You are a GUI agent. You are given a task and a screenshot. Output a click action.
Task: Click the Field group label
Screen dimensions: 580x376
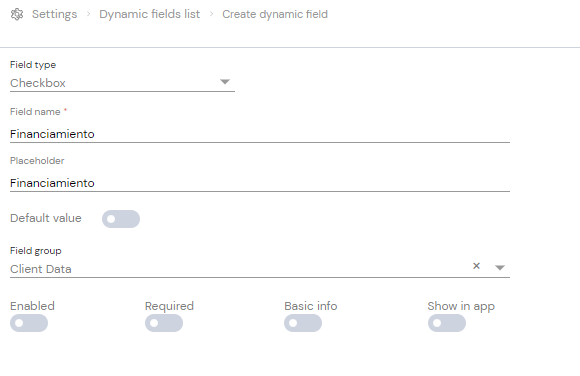tap(36, 251)
